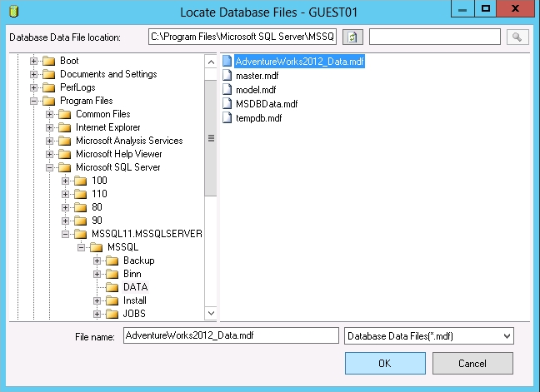Expand the Documents and Settings node
The image size is (540, 392).
(x=33, y=74)
